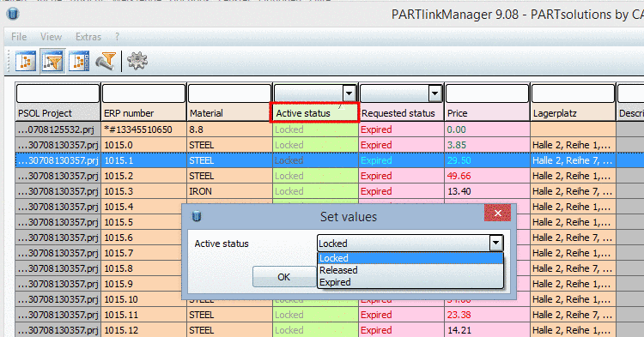
Task: Focus the Lagerplatz filter field
Action: pos(573,93)
